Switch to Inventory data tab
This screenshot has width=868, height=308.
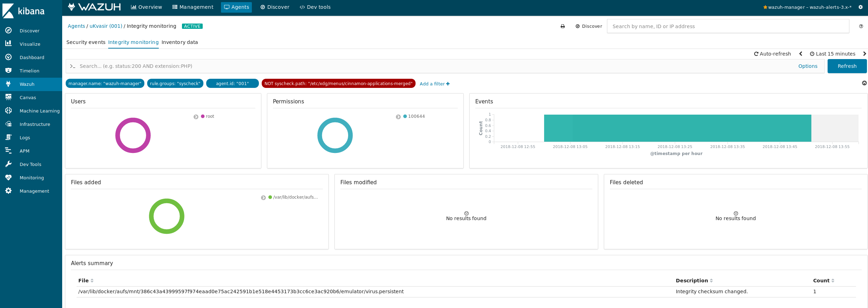[x=180, y=42]
